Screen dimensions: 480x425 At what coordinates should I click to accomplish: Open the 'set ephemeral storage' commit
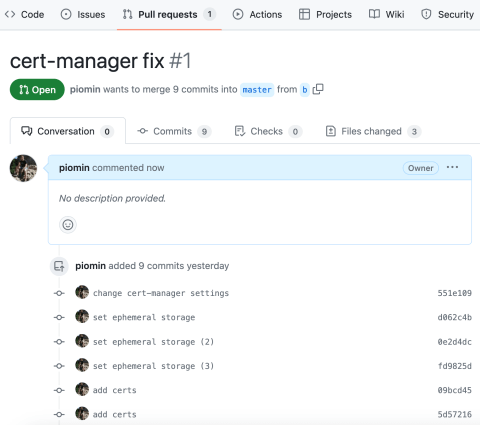coord(144,317)
